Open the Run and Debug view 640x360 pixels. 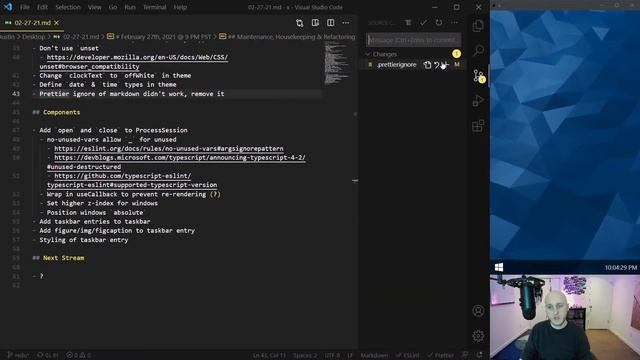coord(478,101)
